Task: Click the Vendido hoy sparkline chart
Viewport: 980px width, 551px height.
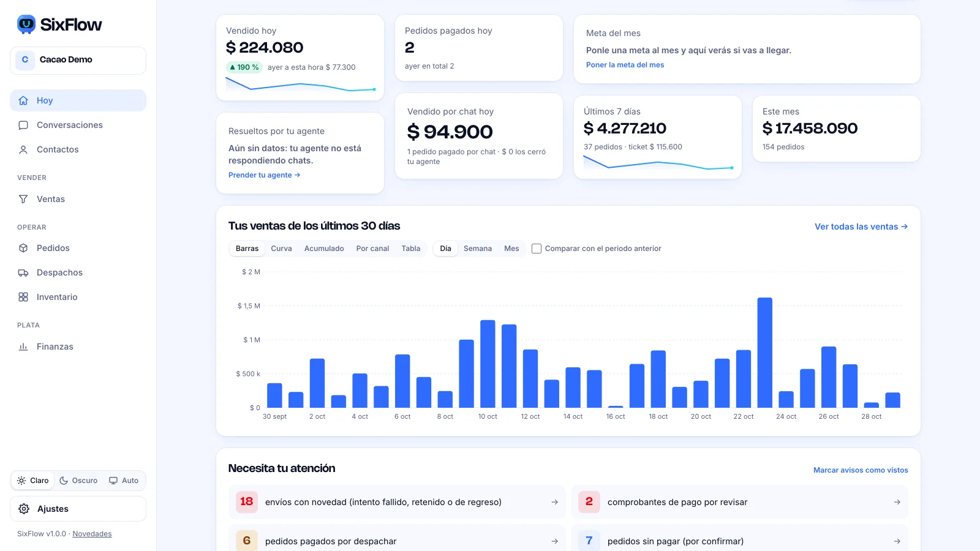Action: coord(301,84)
